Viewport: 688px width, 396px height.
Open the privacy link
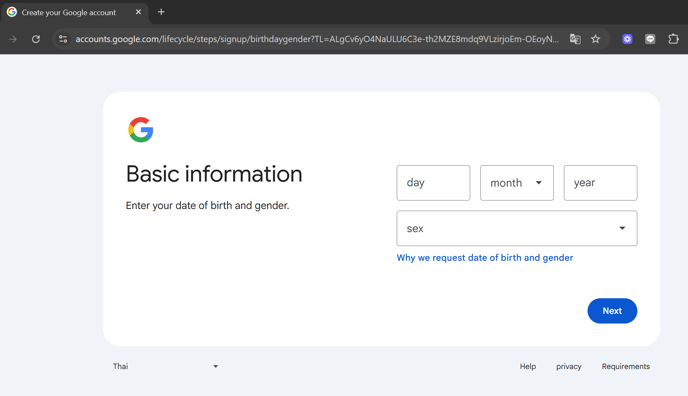[569, 366]
